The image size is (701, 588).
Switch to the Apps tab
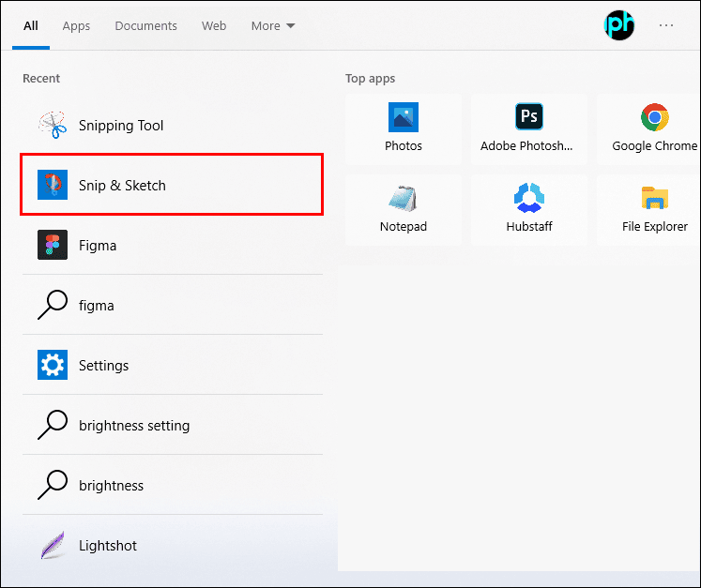pyautogui.click(x=76, y=26)
